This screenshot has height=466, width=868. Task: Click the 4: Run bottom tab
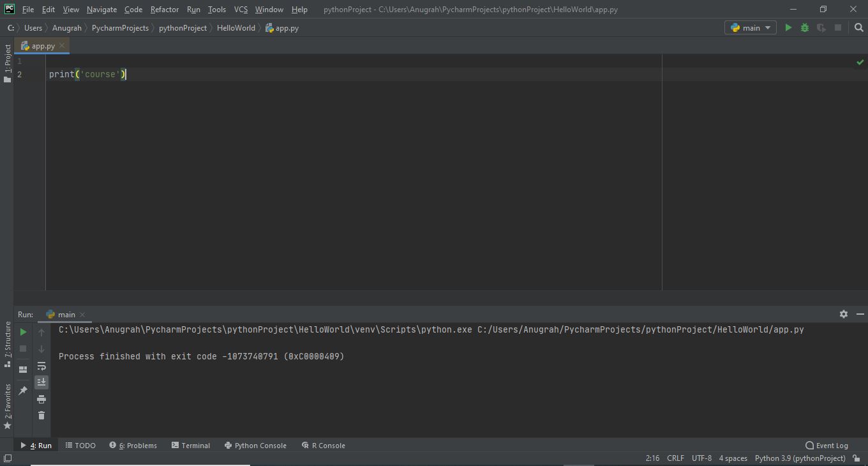(36, 446)
